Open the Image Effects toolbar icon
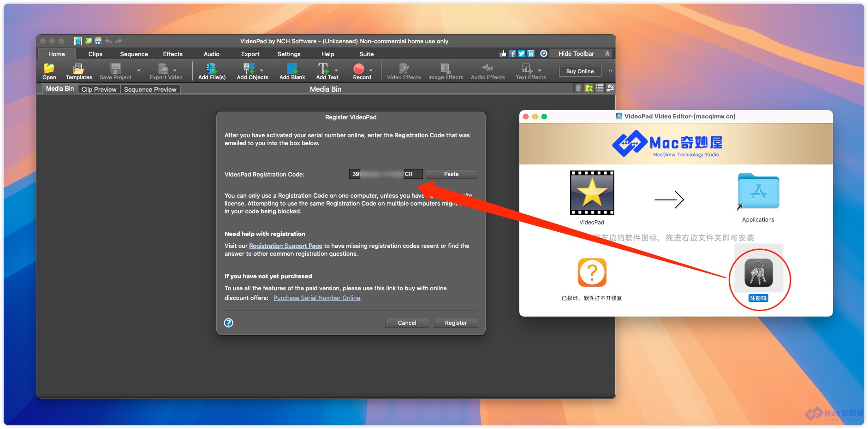Viewport: 868px width, 429px height. (445, 68)
